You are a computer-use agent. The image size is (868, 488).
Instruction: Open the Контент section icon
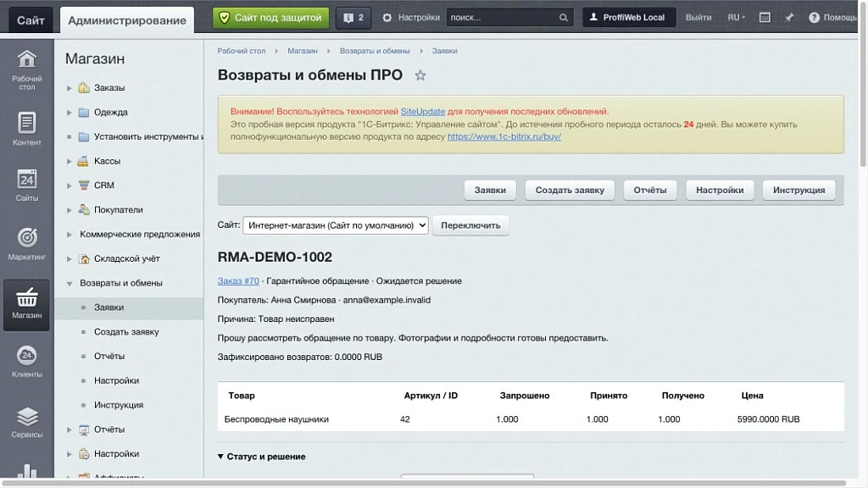pos(26,129)
